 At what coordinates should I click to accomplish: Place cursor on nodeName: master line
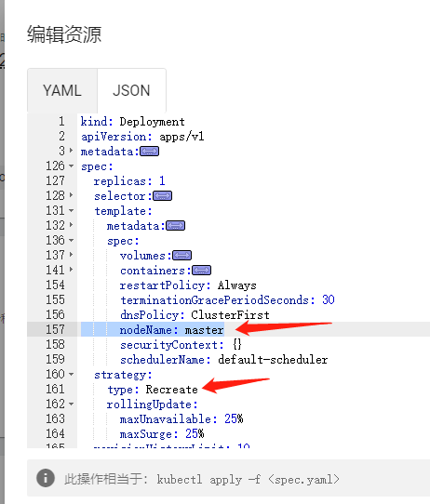[x=172, y=330]
